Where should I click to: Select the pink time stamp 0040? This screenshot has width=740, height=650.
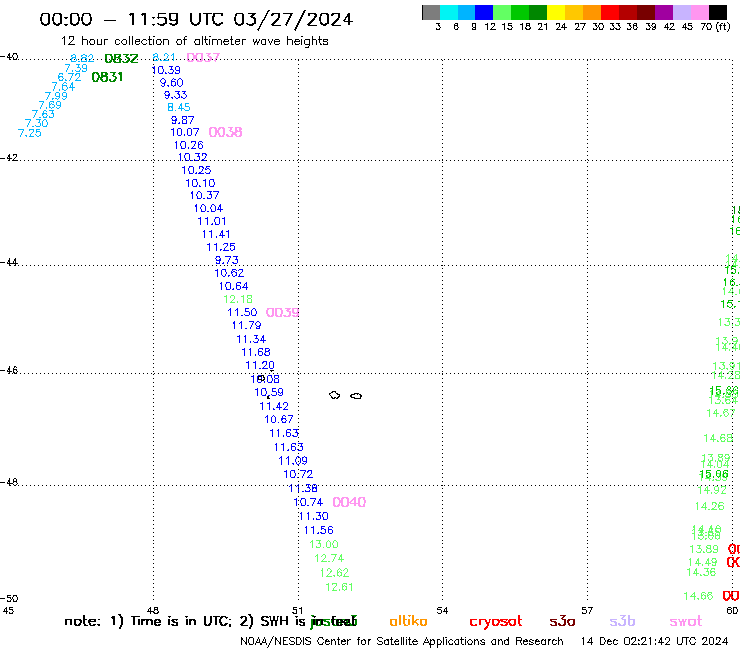[349, 502]
